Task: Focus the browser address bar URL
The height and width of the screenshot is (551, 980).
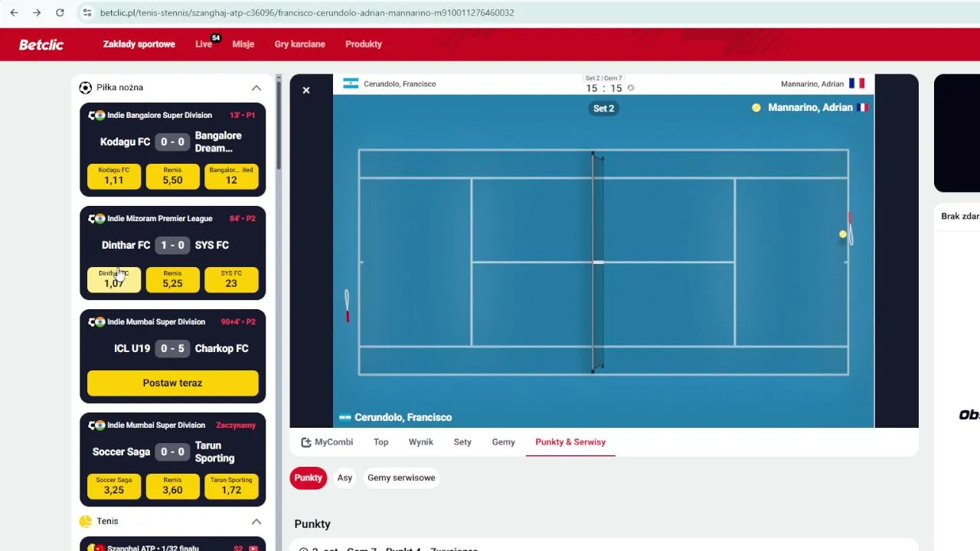Action: point(307,13)
